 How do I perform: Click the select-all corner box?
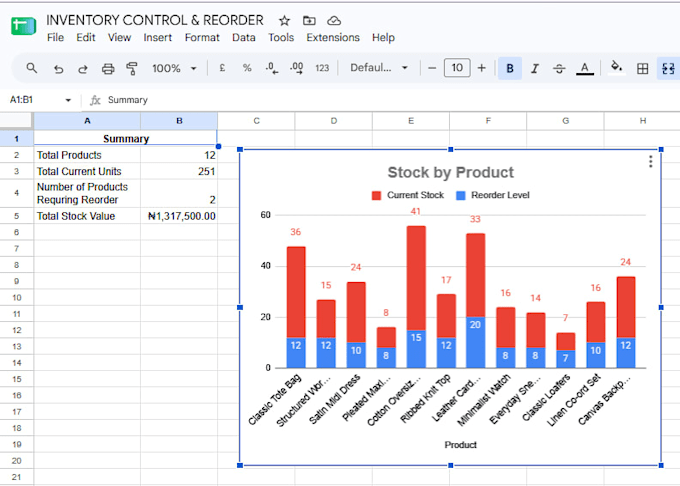(x=16, y=121)
